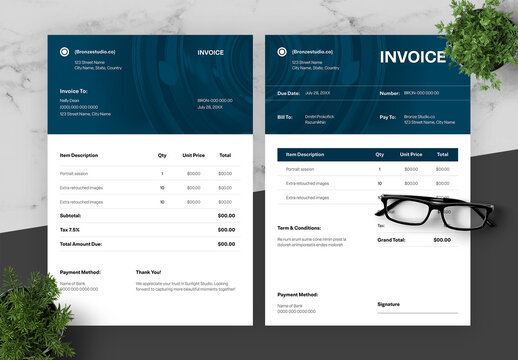Click the 'Signature' label
The image size is (518, 360).
click(388, 304)
